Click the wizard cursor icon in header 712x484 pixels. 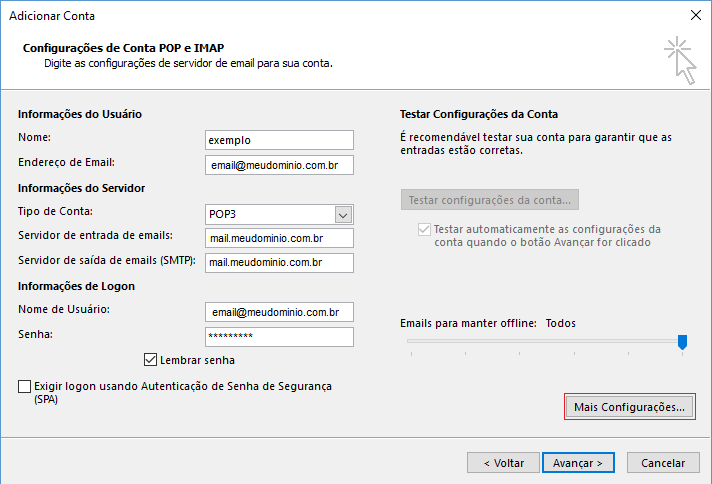679,59
